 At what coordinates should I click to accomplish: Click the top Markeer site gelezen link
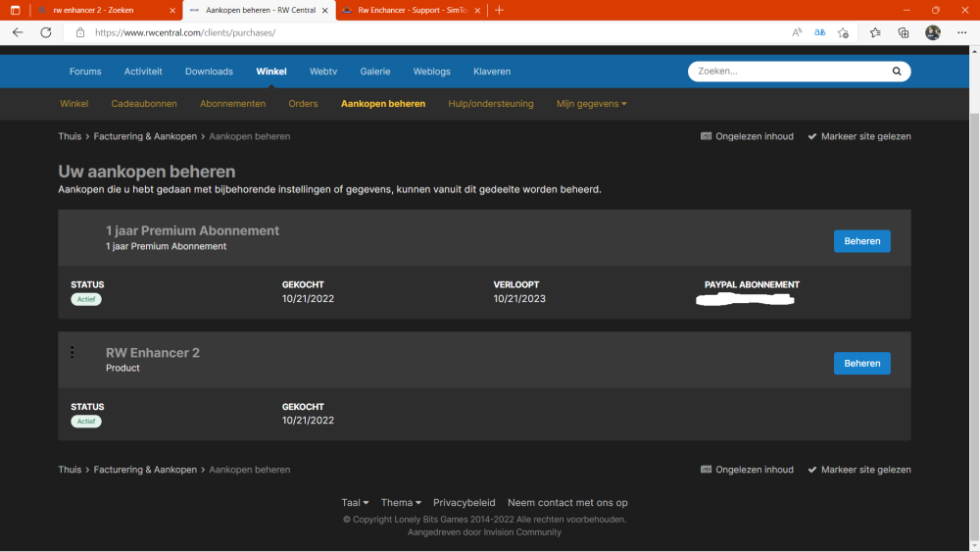(859, 136)
